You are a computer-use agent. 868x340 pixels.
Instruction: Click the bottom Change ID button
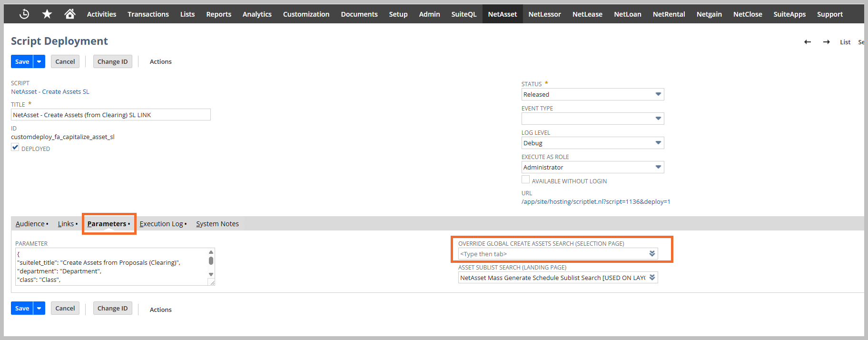113,308
